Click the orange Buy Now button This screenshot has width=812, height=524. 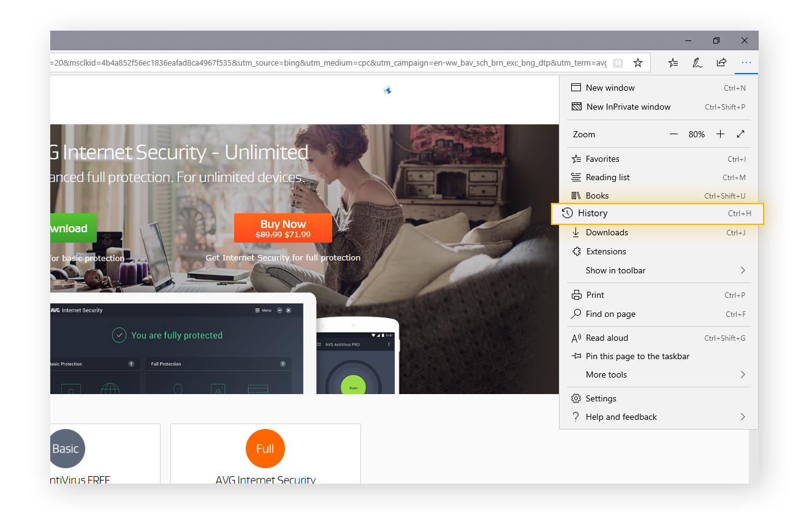(x=283, y=228)
